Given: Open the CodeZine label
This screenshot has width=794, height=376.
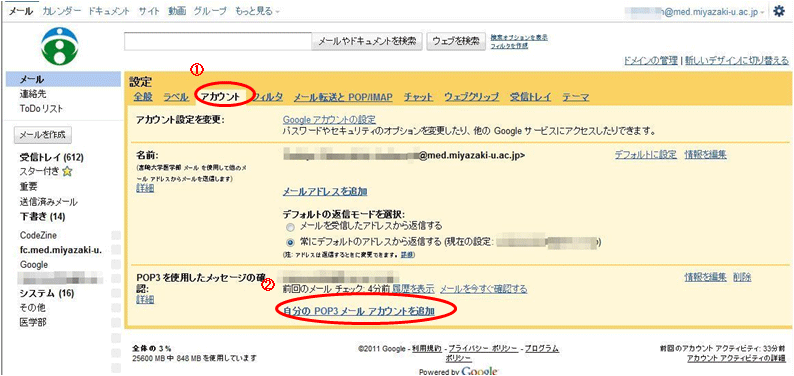Looking at the screenshot, I should tap(38, 235).
